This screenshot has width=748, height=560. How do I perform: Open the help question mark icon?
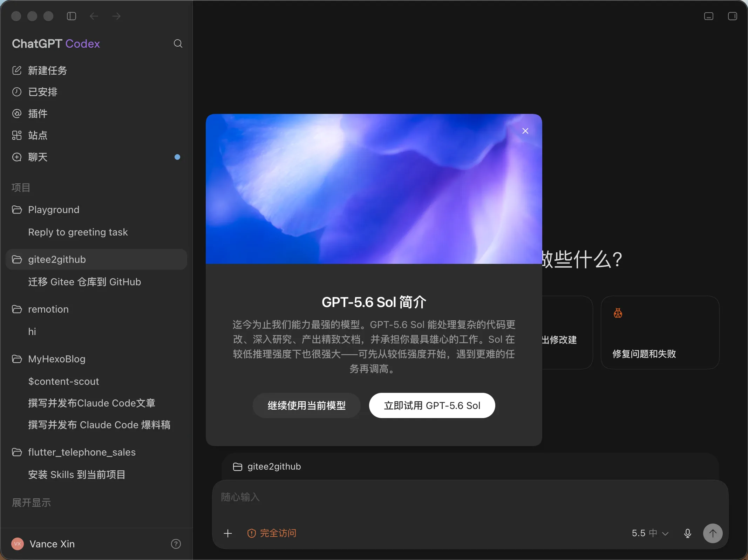[176, 544]
